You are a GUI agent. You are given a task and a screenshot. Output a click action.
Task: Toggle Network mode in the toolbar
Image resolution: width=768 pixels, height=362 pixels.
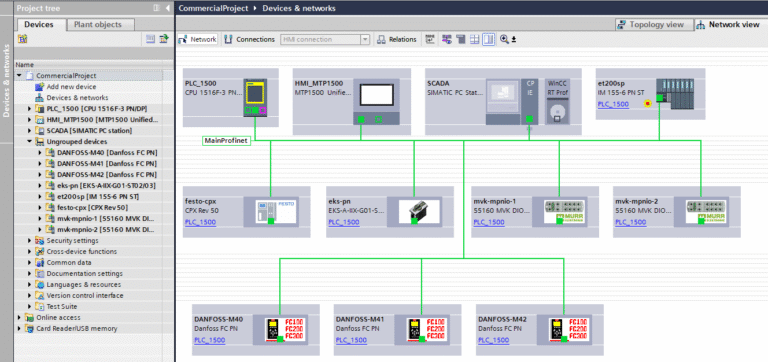(x=197, y=40)
